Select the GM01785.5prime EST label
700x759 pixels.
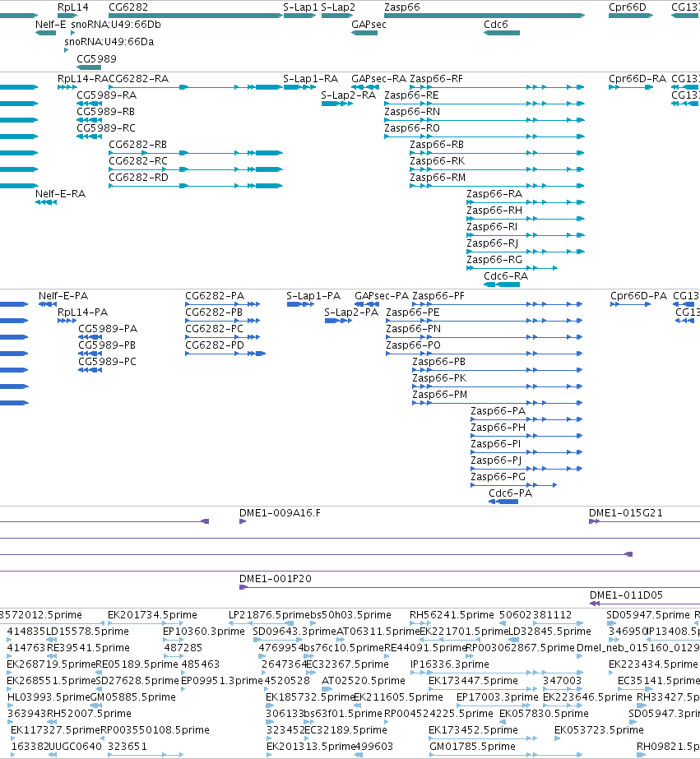click(x=472, y=747)
